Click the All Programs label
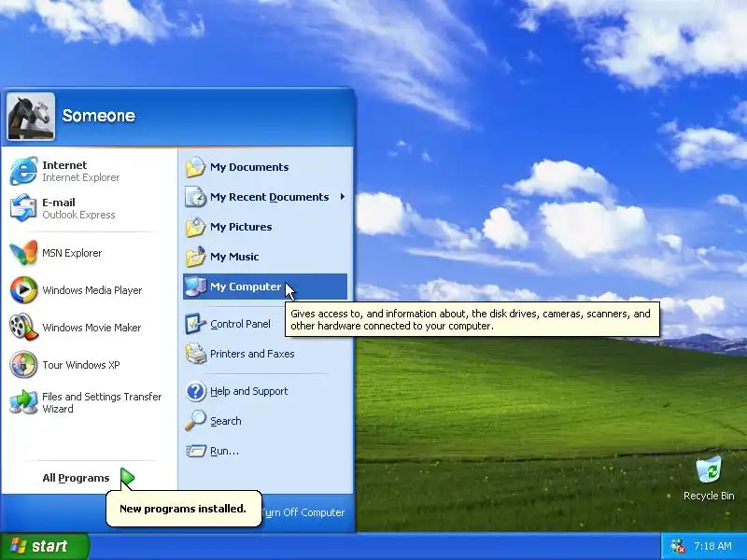This screenshot has height=560, width=747. [x=76, y=478]
